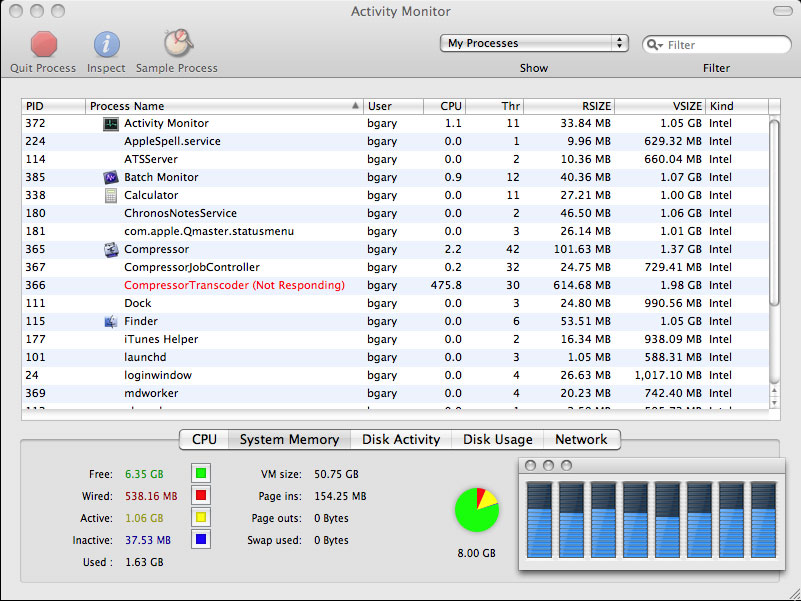Select the loginwindow process row
This screenshot has width=801, height=601.
click(395, 375)
